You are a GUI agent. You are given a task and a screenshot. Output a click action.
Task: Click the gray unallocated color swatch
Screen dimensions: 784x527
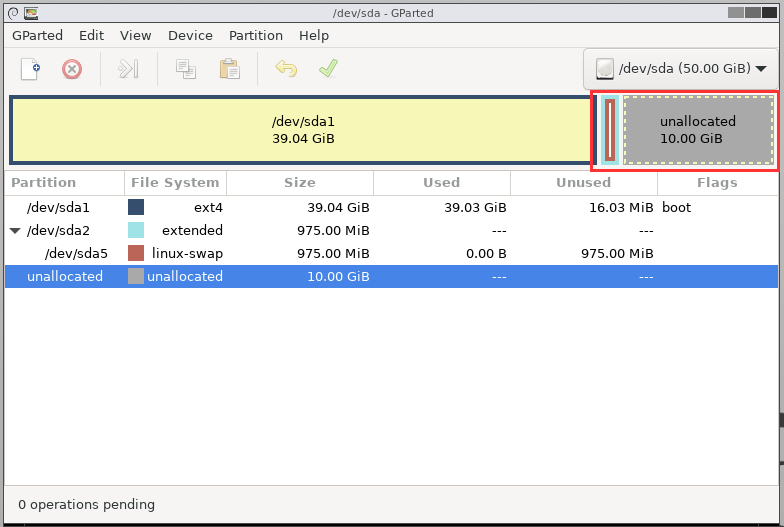pos(136,276)
